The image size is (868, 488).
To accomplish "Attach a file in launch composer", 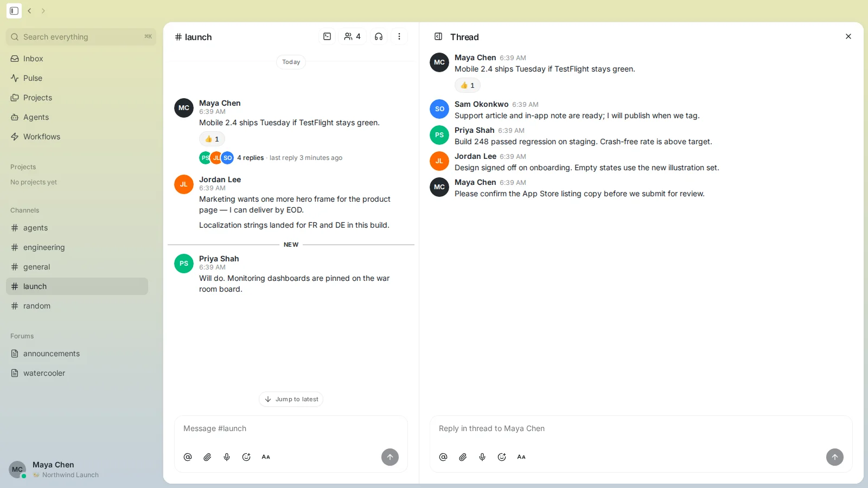I will point(207,457).
